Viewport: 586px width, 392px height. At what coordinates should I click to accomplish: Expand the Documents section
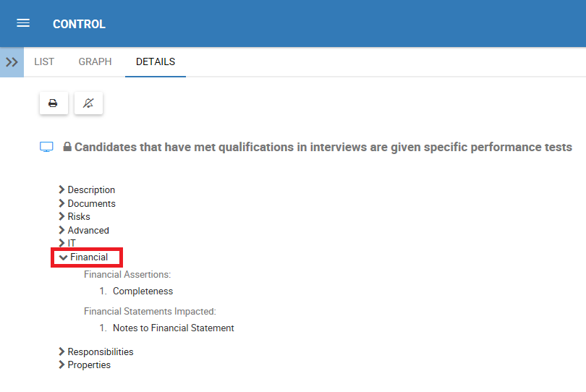click(x=91, y=204)
